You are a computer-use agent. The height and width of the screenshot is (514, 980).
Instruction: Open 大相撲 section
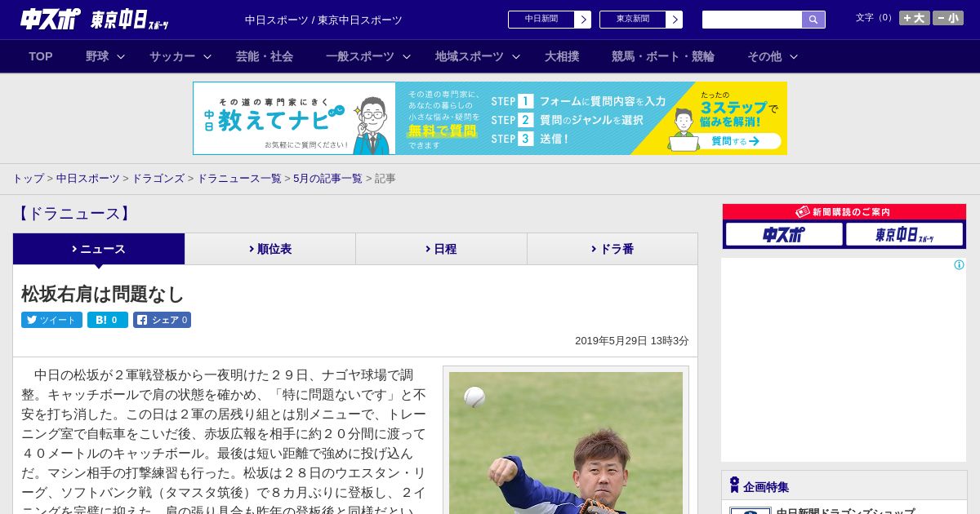562,56
